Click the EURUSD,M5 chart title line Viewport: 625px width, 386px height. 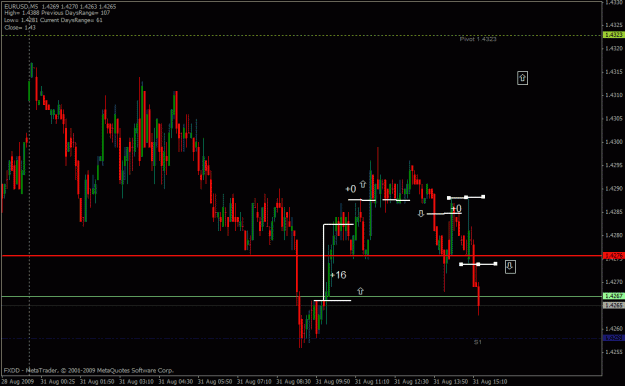coord(60,7)
